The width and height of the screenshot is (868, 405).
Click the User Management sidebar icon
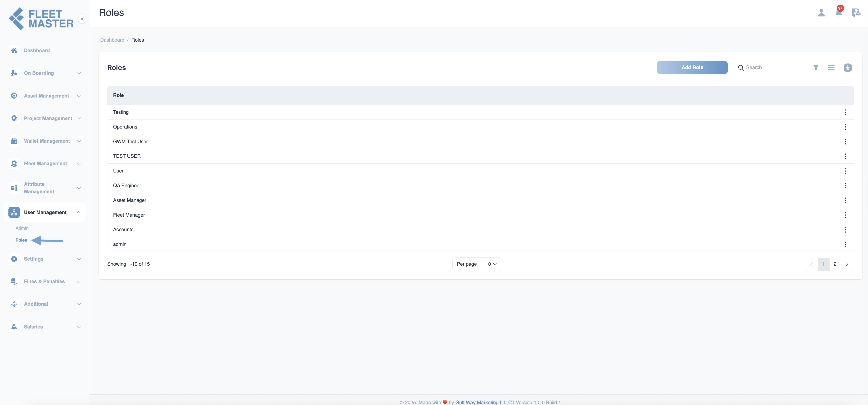click(x=14, y=213)
